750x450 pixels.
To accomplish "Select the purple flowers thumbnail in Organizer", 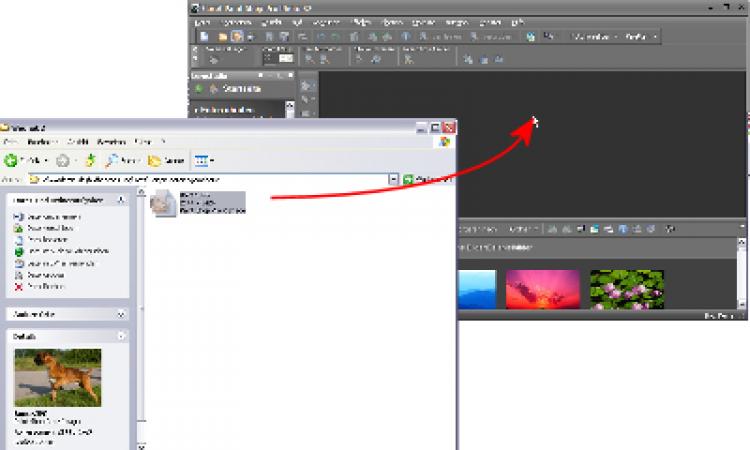I will [x=626, y=288].
